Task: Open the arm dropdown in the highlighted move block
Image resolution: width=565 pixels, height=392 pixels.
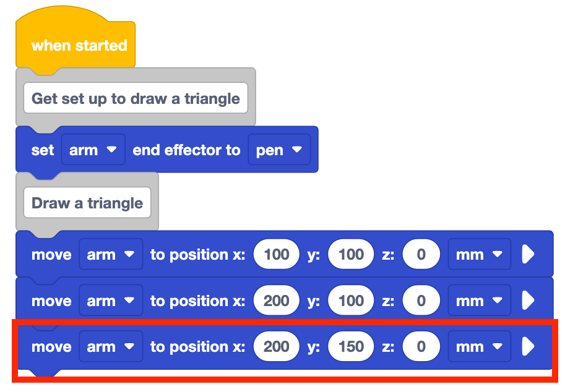Action: point(111,347)
